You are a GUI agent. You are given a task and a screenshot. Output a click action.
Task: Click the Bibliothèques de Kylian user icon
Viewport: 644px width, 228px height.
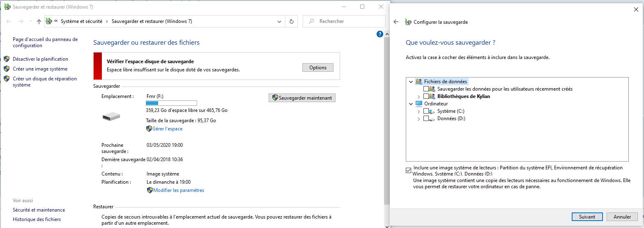pos(432,96)
